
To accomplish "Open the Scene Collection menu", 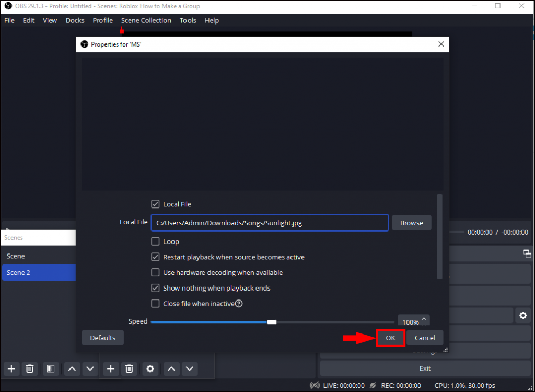I will coord(146,20).
